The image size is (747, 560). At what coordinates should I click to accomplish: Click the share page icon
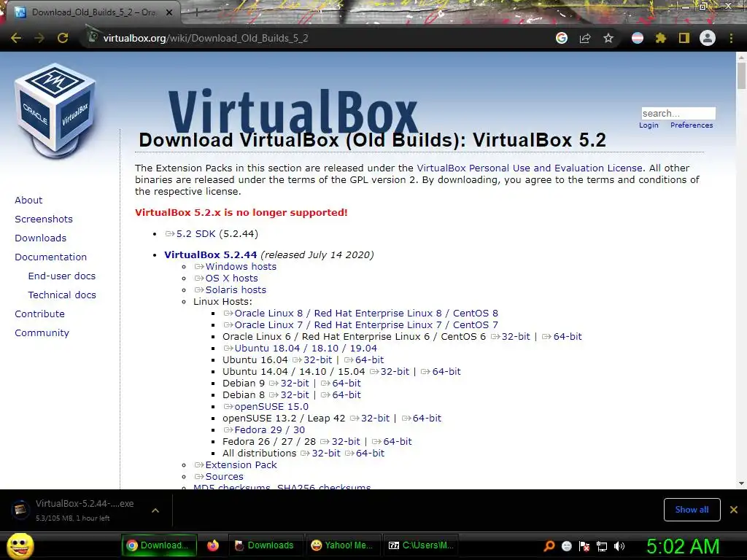click(x=585, y=38)
